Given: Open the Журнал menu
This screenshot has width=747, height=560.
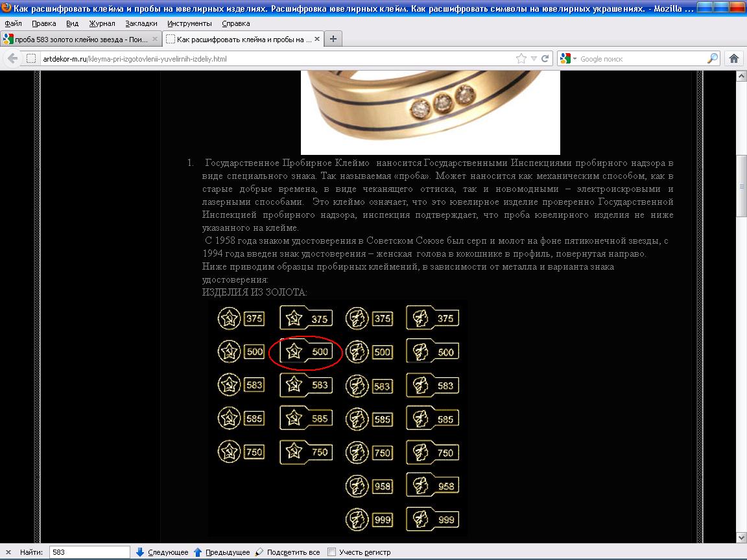Looking at the screenshot, I should (102, 23).
